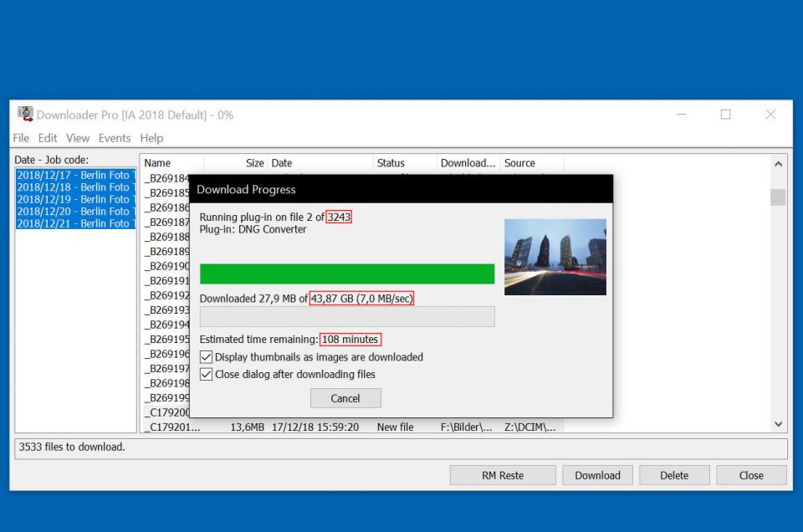The height and width of the screenshot is (532, 803).
Task: Close the Downloader Pro window
Action: [x=770, y=115]
